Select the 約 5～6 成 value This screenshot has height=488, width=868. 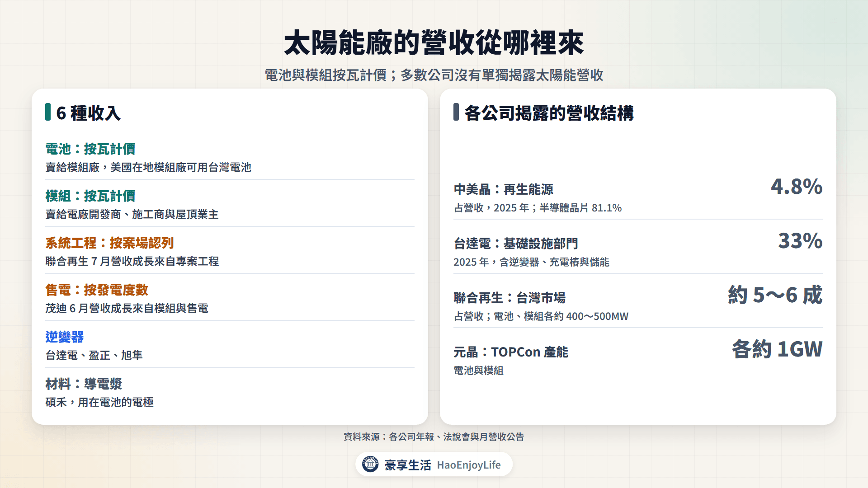click(x=775, y=295)
